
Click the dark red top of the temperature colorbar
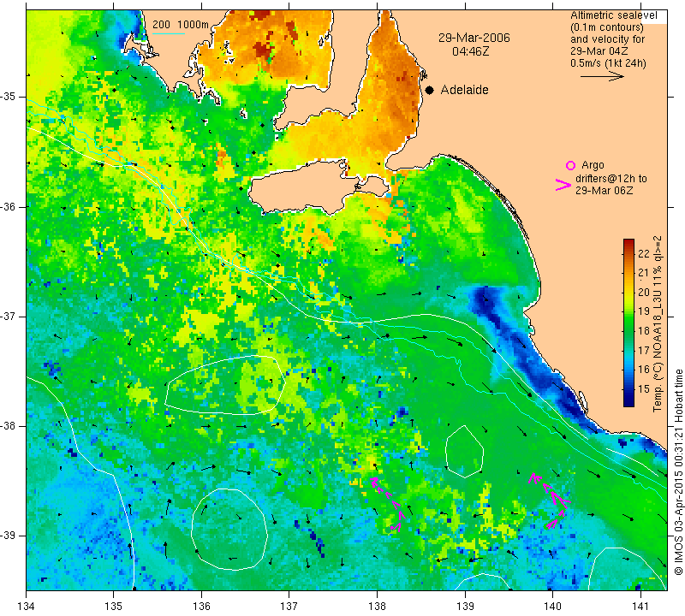(x=628, y=242)
